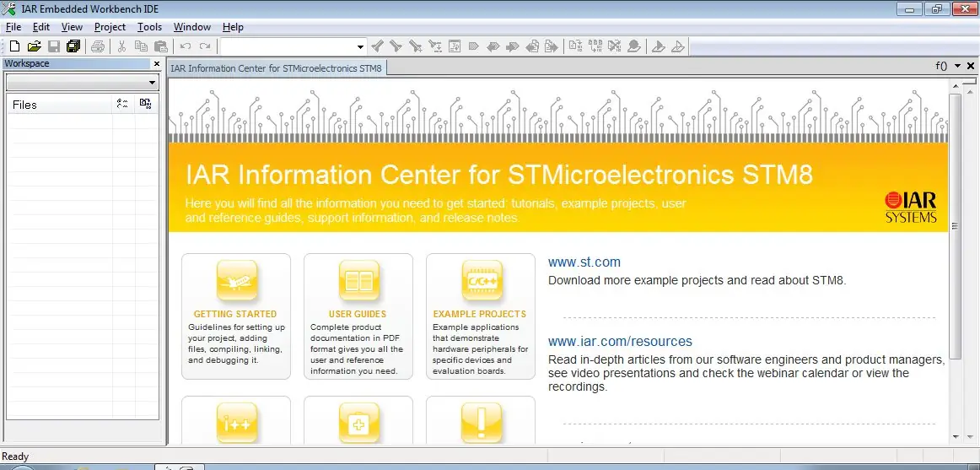Click the Find toolbar icon
Viewport: 980px width, 470px height.
tap(416, 46)
